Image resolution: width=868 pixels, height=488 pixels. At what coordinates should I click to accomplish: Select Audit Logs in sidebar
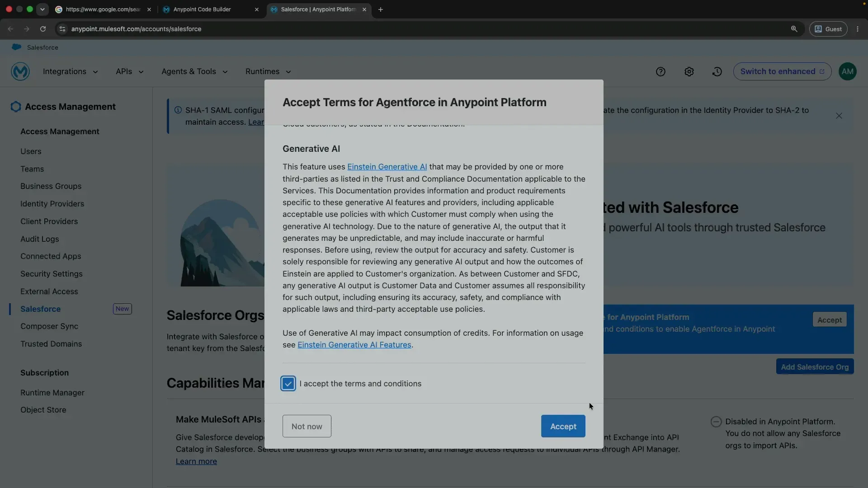pyautogui.click(x=39, y=239)
